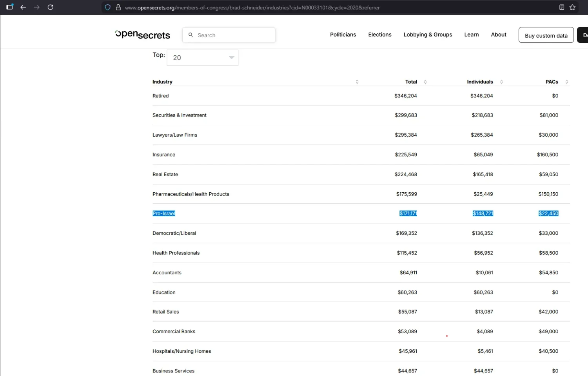Click Health Professionals PACs $58,500
This screenshot has width=588, height=376.
548,253
